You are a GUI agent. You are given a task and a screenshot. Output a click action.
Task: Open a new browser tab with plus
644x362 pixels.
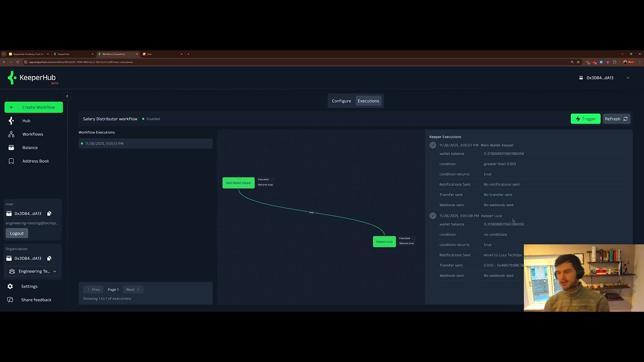tap(188, 54)
